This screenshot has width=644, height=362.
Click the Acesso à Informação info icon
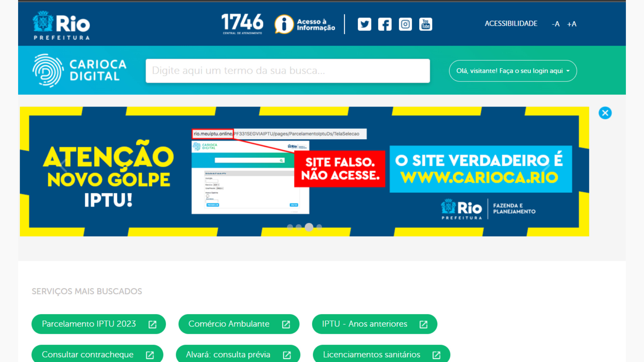(283, 24)
